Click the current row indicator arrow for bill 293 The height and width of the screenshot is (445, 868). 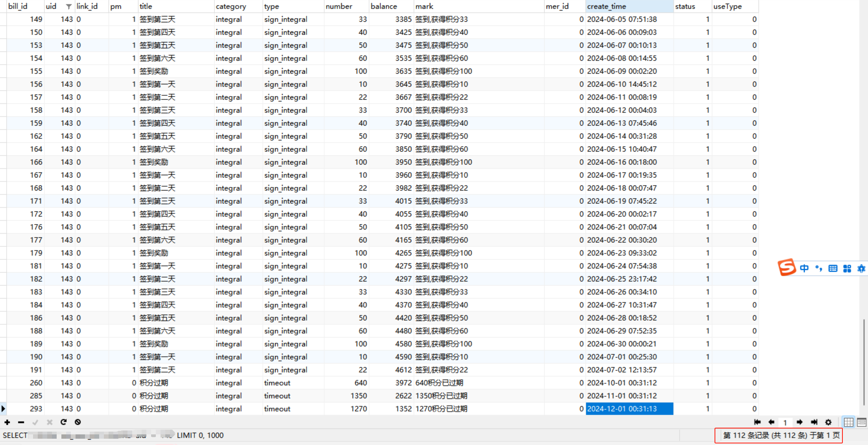(x=3, y=409)
